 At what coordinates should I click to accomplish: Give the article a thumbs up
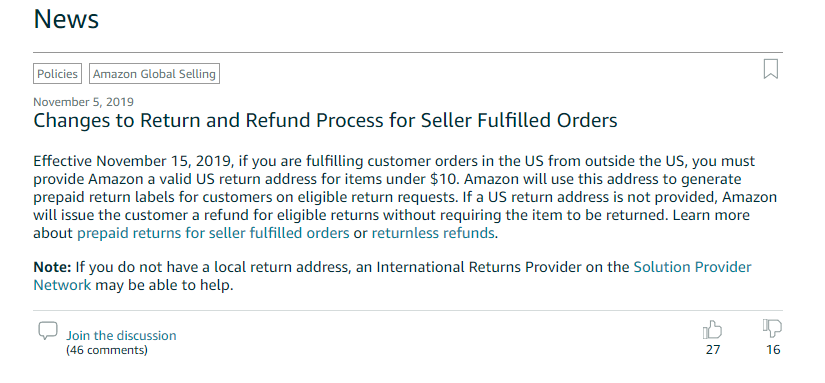pos(712,330)
